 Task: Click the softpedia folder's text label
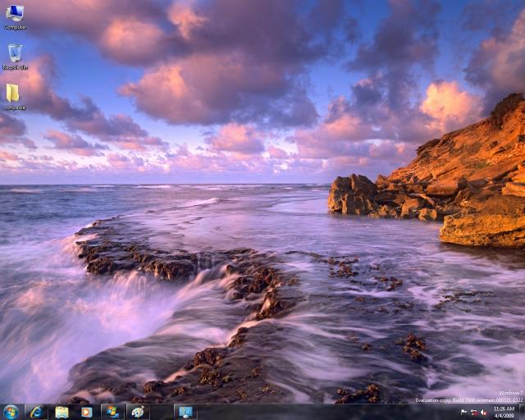pyautogui.click(x=15, y=107)
